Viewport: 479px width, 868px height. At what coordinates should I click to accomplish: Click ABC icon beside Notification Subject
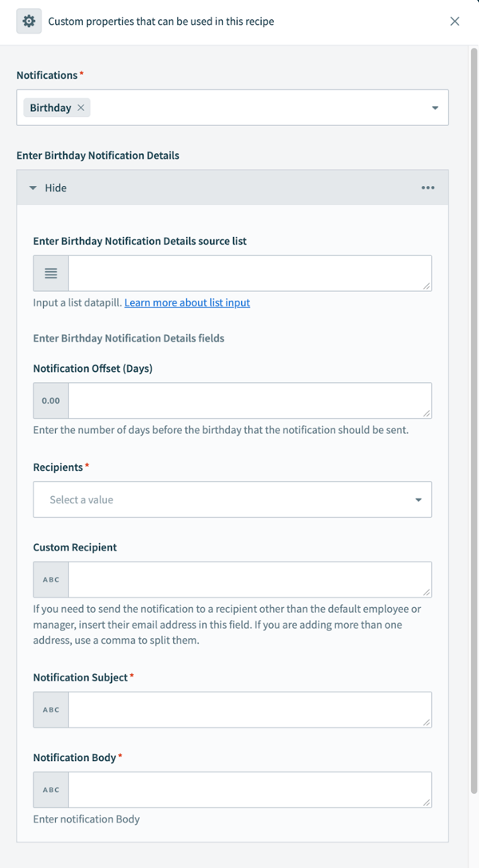[x=51, y=709]
